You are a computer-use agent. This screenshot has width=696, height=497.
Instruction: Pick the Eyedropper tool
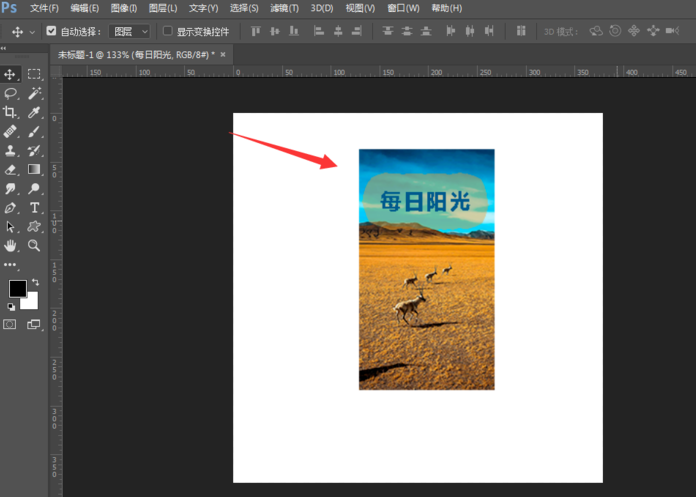pyautogui.click(x=34, y=112)
